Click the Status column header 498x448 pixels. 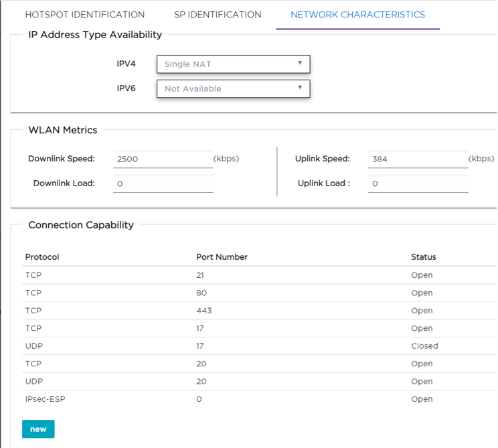point(423,257)
